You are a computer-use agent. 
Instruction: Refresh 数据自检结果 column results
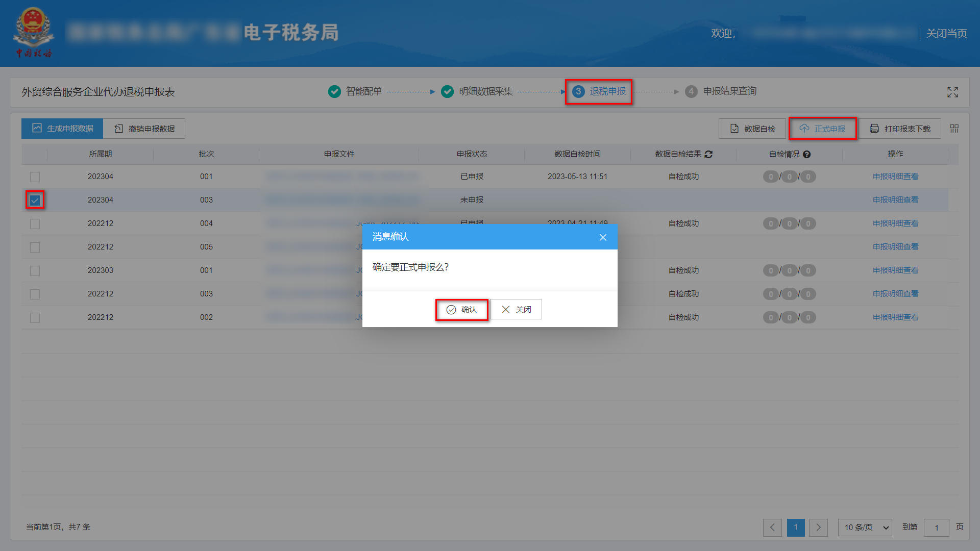[709, 154]
